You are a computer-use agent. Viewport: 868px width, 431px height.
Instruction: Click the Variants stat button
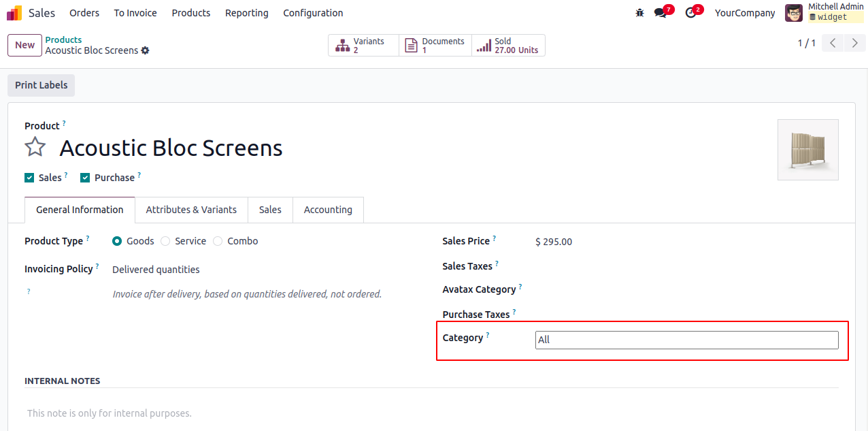tap(363, 46)
